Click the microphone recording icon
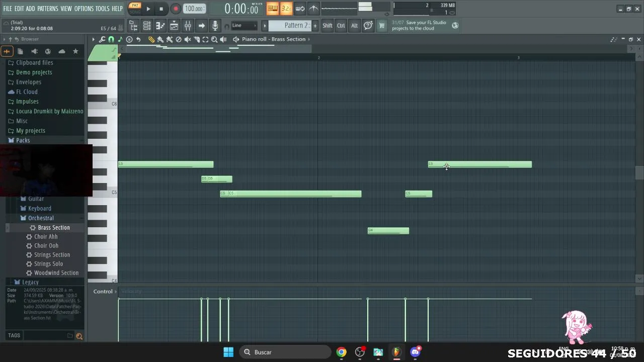 pyautogui.click(x=215, y=26)
